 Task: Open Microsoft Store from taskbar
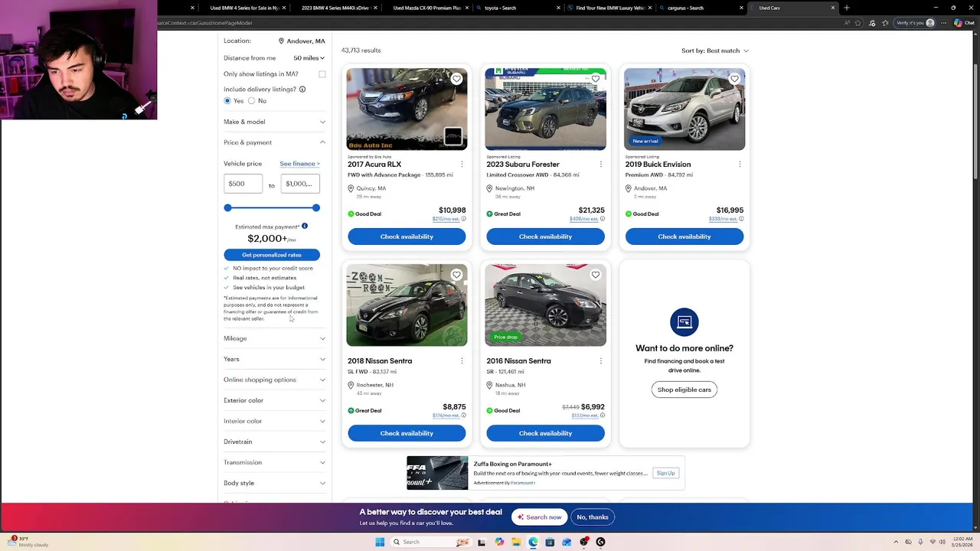[x=550, y=542]
